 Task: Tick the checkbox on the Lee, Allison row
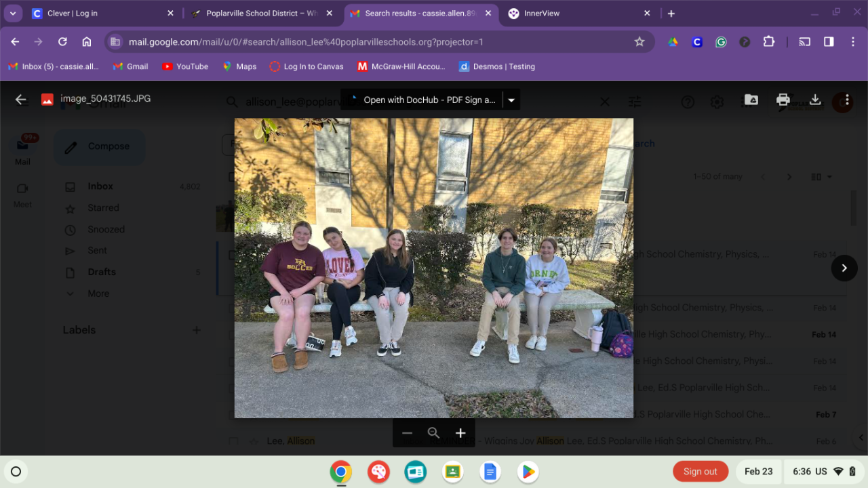[x=233, y=441]
